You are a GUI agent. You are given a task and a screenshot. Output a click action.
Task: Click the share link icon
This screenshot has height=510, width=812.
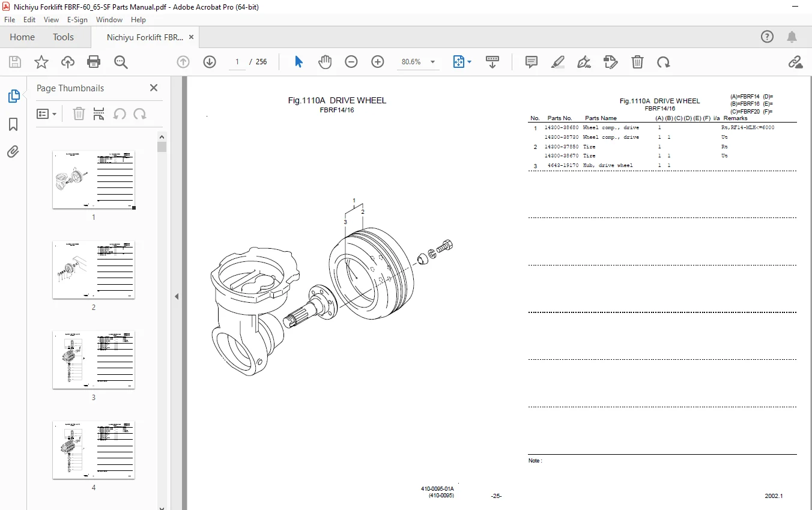coord(796,62)
